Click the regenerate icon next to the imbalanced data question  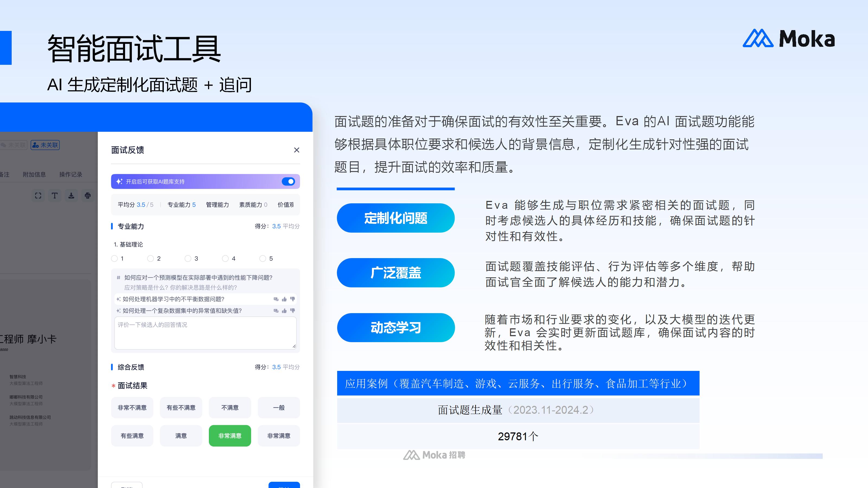click(276, 299)
